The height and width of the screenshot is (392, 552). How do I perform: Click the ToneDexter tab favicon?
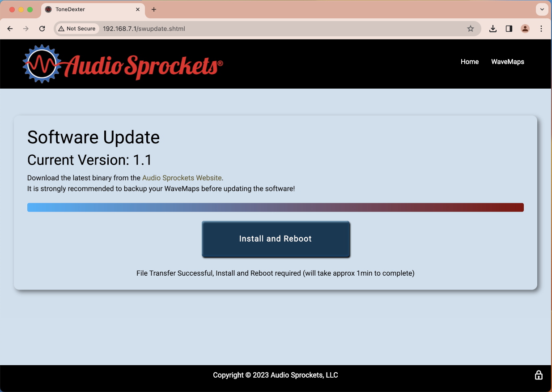tap(48, 9)
